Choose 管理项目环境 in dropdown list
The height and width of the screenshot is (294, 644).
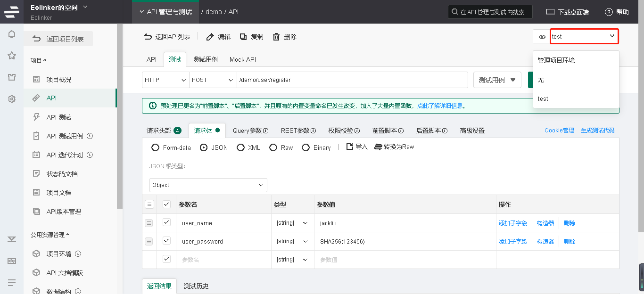point(576,60)
